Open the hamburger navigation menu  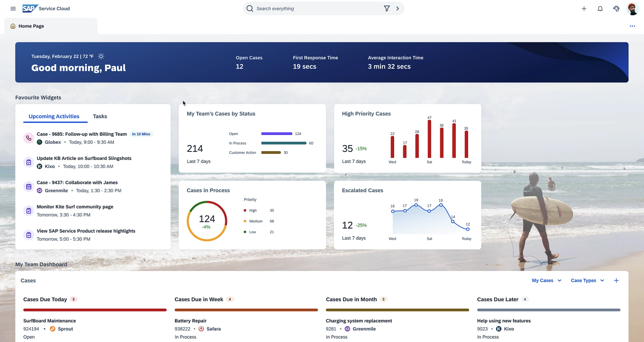coord(13,9)
